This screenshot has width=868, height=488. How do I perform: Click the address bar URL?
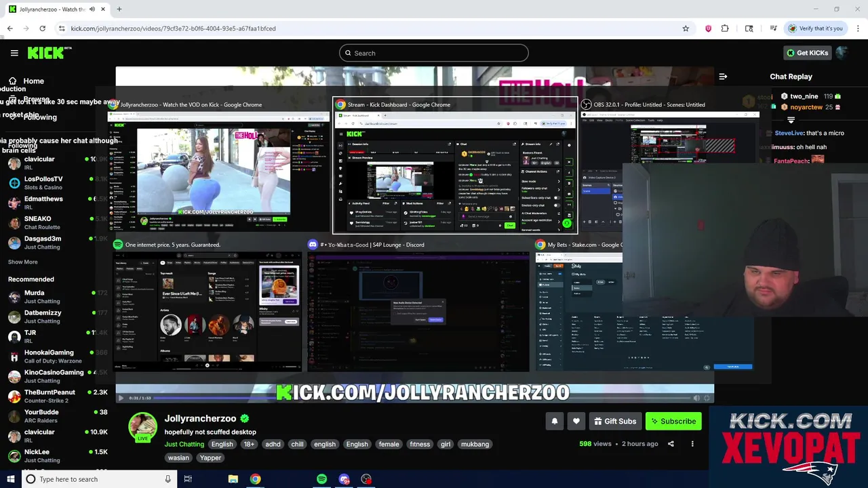point(173,28)
